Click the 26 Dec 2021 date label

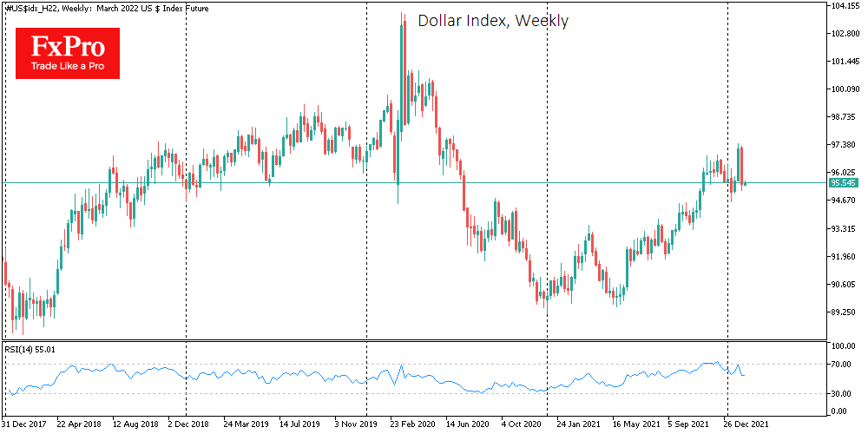tap(746, 426)
